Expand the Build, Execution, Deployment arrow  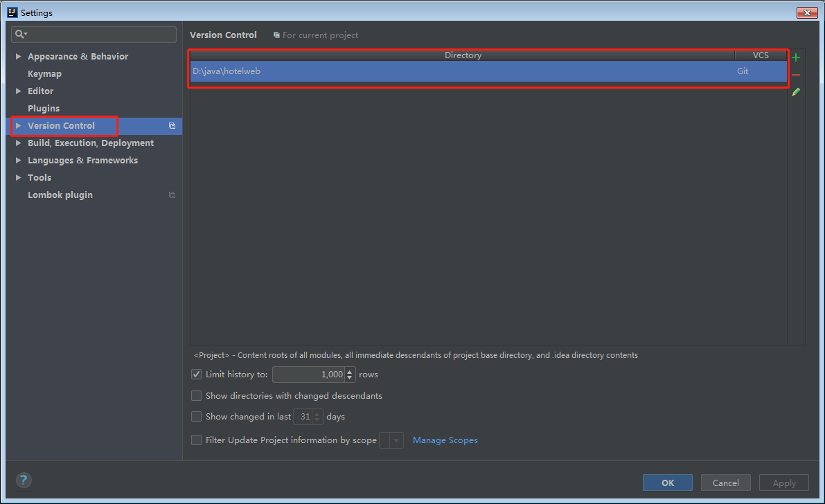click(19, 143)
